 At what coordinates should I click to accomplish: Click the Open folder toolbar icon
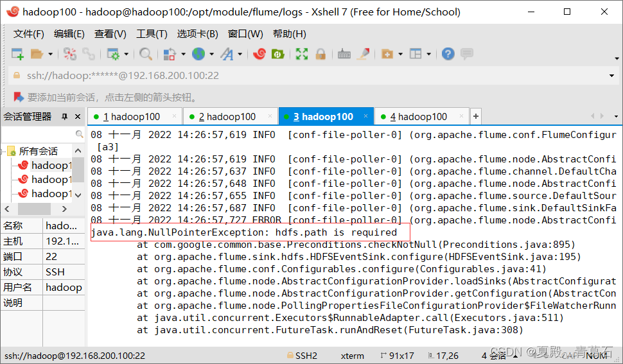coord(37,54)
